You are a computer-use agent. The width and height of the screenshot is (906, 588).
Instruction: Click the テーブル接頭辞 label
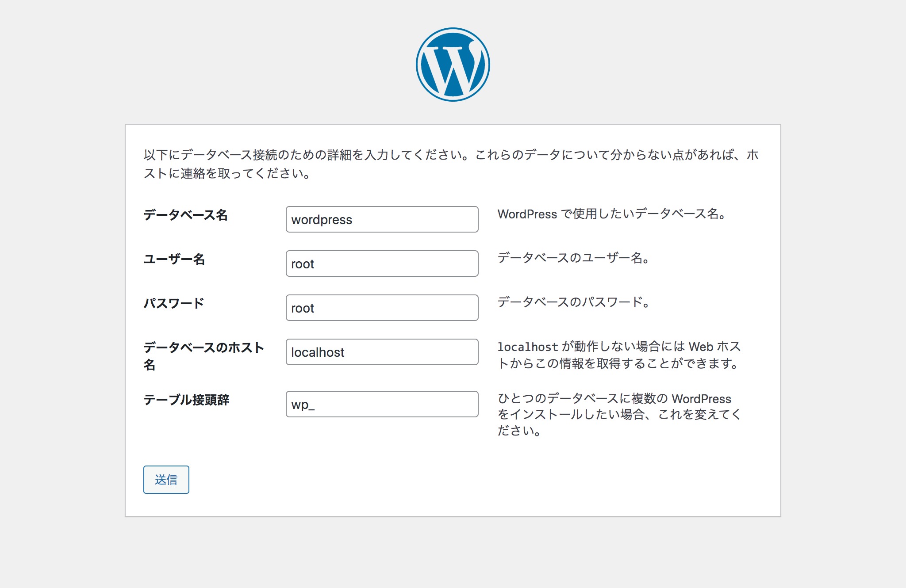click(186, 400)
